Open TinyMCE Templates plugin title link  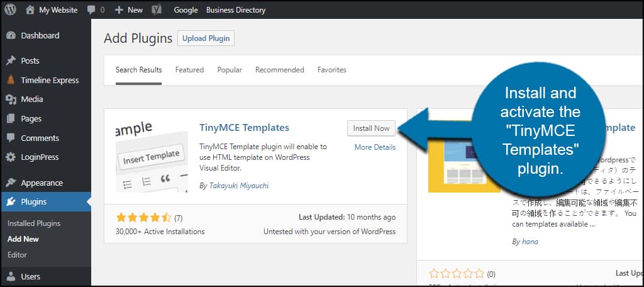[244, 128]
